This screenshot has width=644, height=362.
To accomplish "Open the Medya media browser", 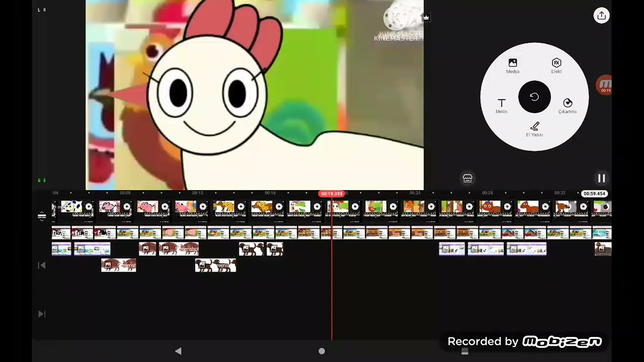I will coord(513,66).
